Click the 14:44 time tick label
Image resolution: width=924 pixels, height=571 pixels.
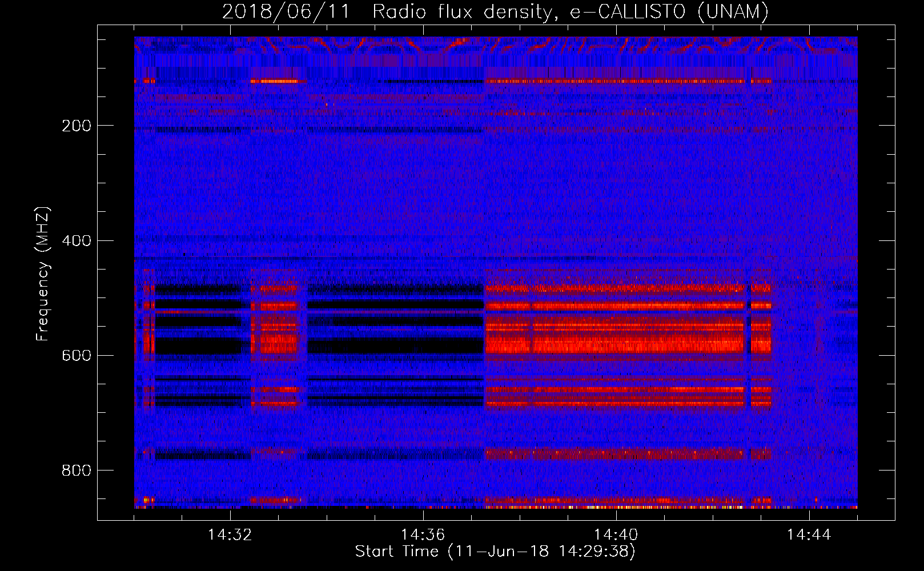coord(809,535)
